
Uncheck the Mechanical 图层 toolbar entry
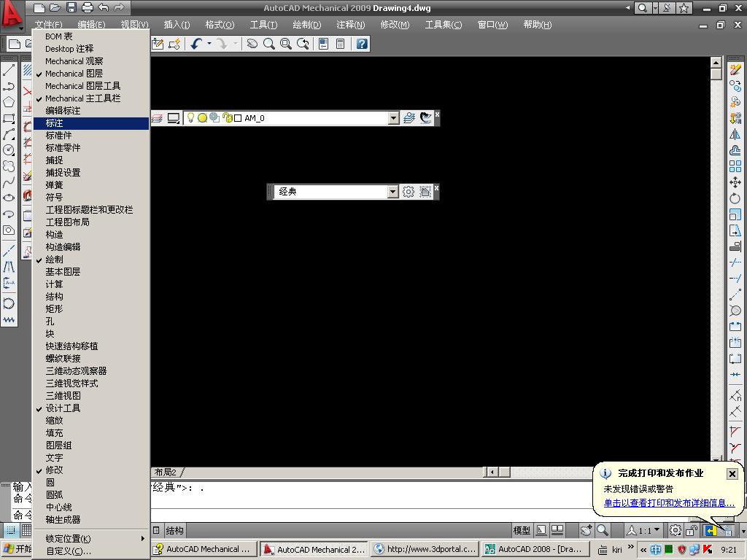pos(91,74)
